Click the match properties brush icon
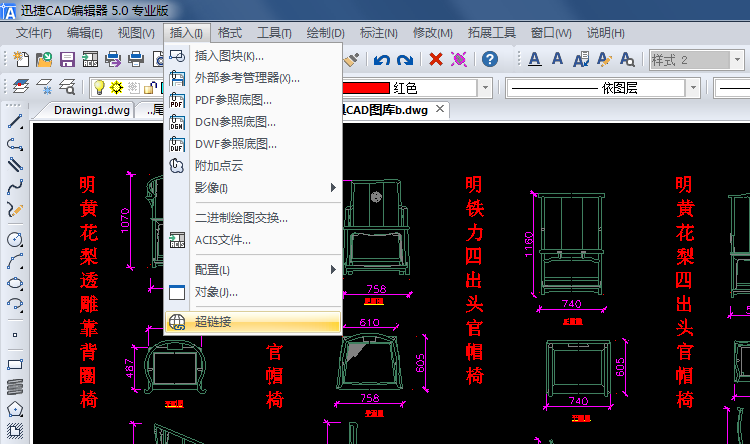The width and height of the screenshot is (750, 444). click(352, 59)
